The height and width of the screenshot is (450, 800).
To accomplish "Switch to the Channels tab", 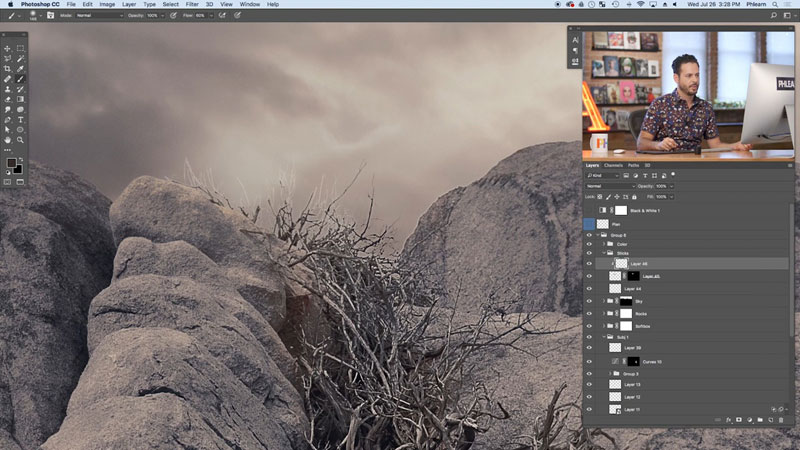I will pyautogui.click(x=613, y=165).
